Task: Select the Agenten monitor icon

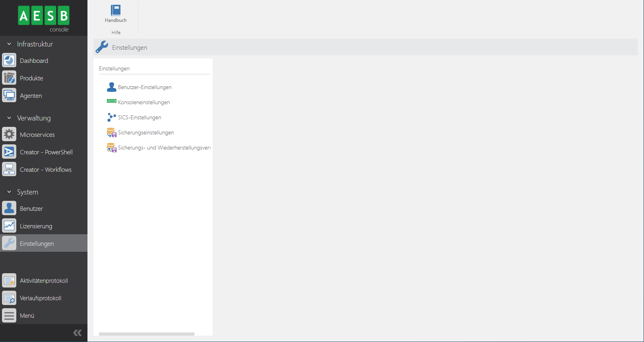Action: pos(9,95)
